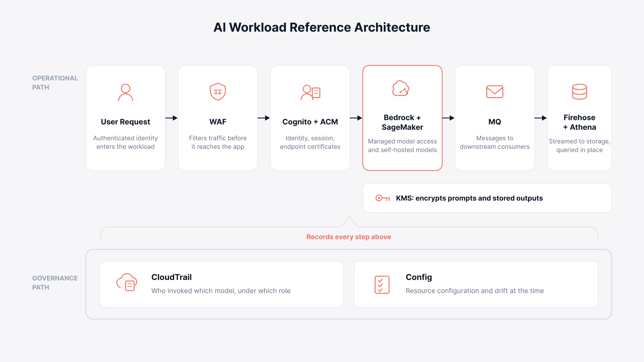Click "Resource configuration and drift at the time"
The width and height of the screenshot is (644, 362).
[475, 291]
